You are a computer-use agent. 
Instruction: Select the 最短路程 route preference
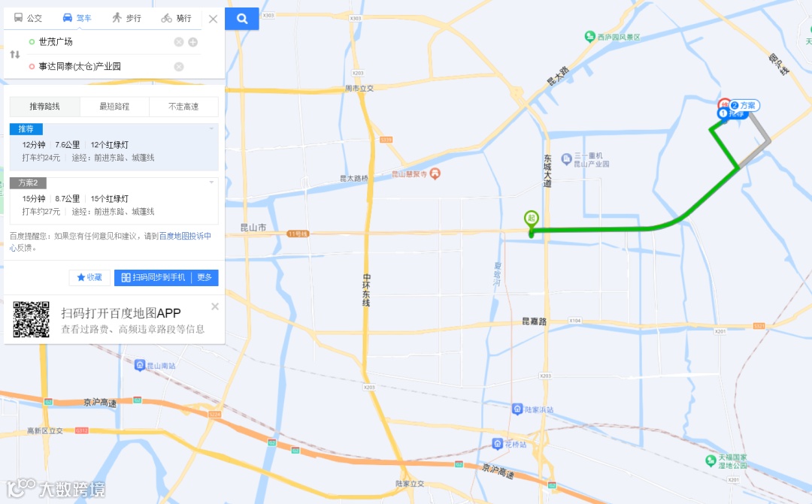[114, 107]
